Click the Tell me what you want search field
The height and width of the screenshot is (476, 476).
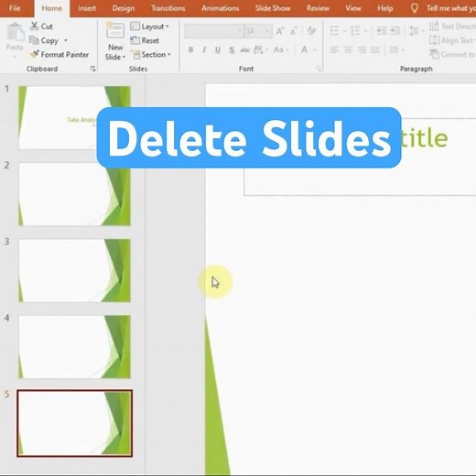coord(451,8)
